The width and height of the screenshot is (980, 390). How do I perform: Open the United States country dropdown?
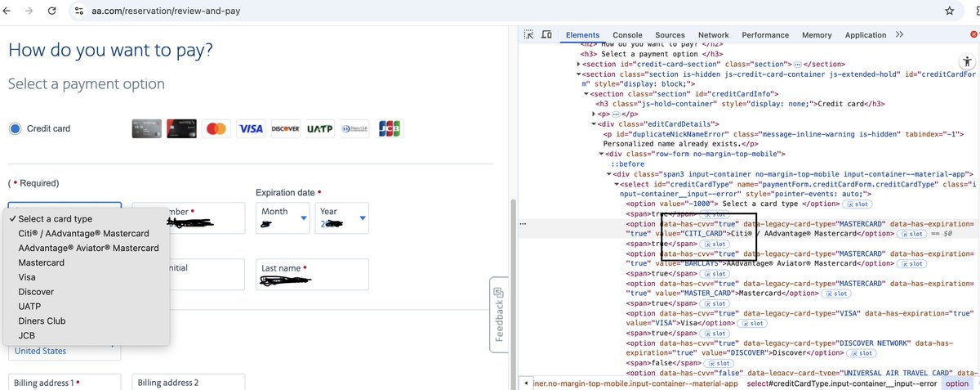pos(65,351)
